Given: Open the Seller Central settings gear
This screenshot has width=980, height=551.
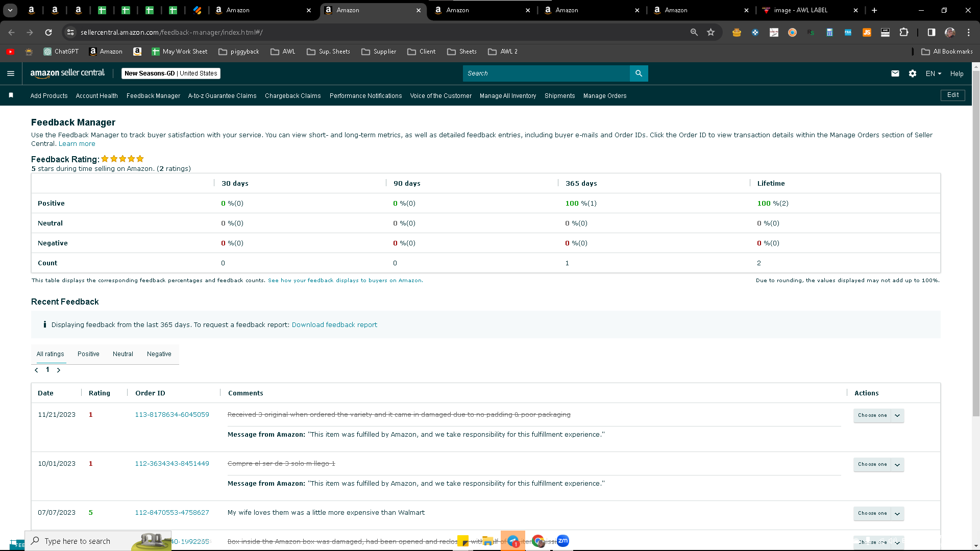Looking at the screenshot, I should click(x=913, y=73).
